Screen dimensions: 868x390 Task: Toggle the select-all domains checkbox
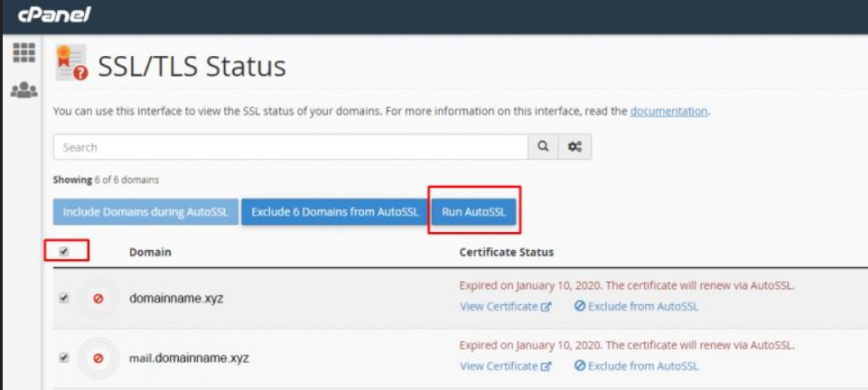pos(64,252)
